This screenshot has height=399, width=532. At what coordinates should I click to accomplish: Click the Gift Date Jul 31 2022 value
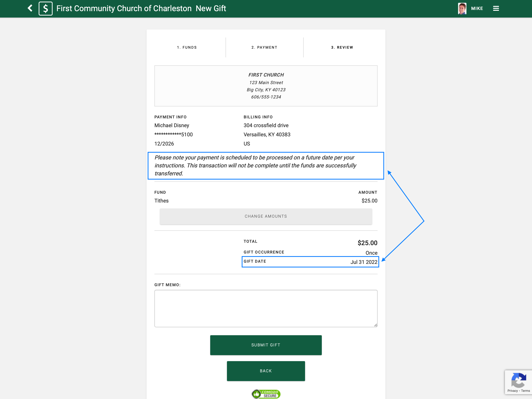364,262
